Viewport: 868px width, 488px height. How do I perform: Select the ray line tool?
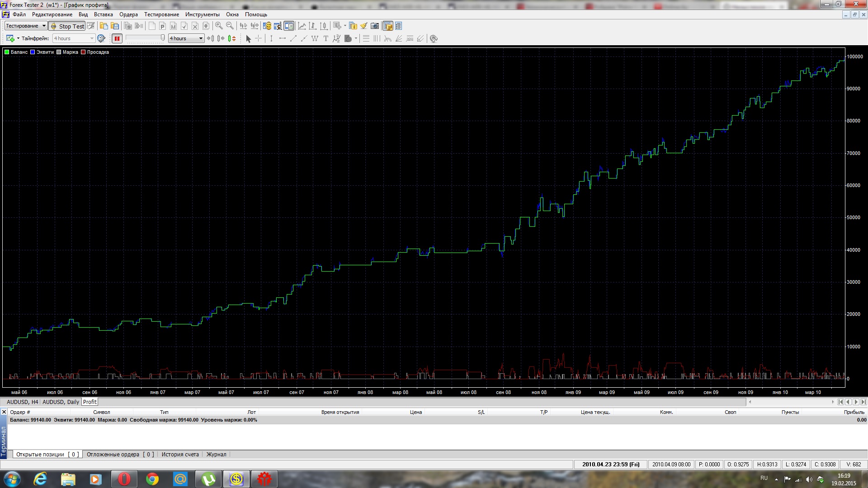pos(304,38)
